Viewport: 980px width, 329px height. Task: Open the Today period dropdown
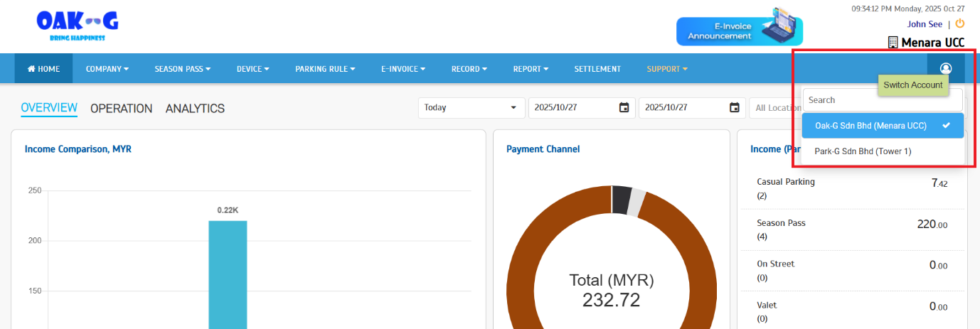(x=470, y=107)
